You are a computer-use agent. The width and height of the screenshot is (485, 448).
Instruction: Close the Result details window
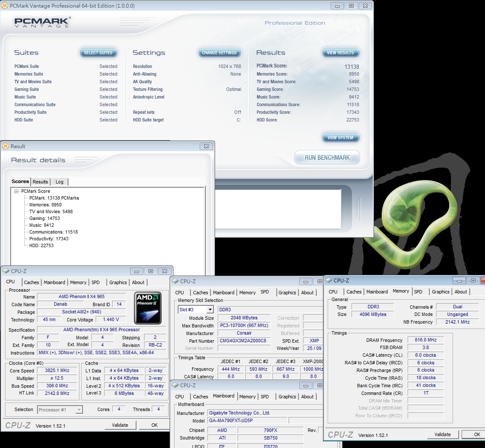[x=206, y=146]
